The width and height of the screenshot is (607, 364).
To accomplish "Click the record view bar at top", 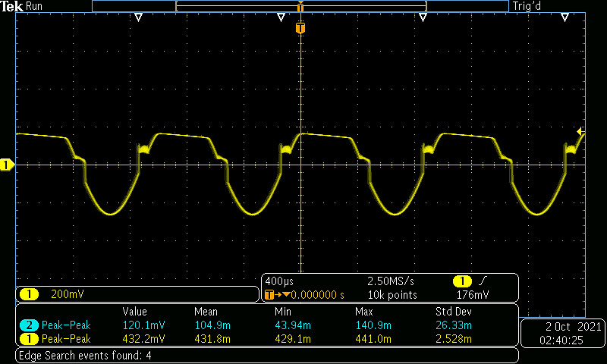I will point(300,6).
